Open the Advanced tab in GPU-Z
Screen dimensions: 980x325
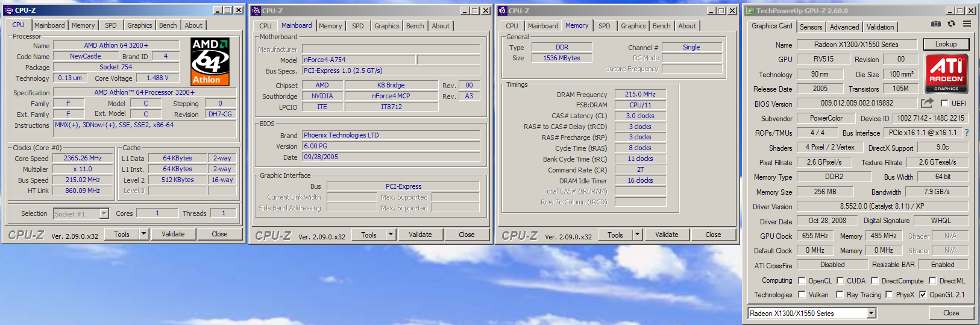(x=844, y=27)
